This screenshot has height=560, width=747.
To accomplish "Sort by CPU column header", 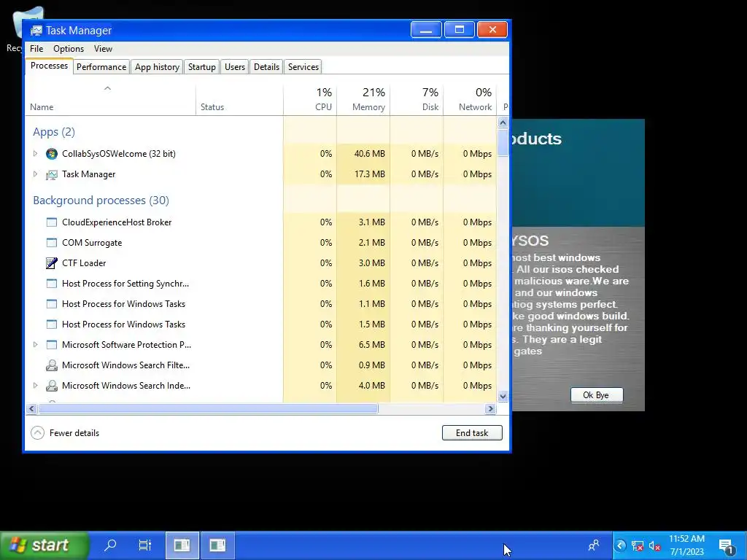I will point(310,99).
